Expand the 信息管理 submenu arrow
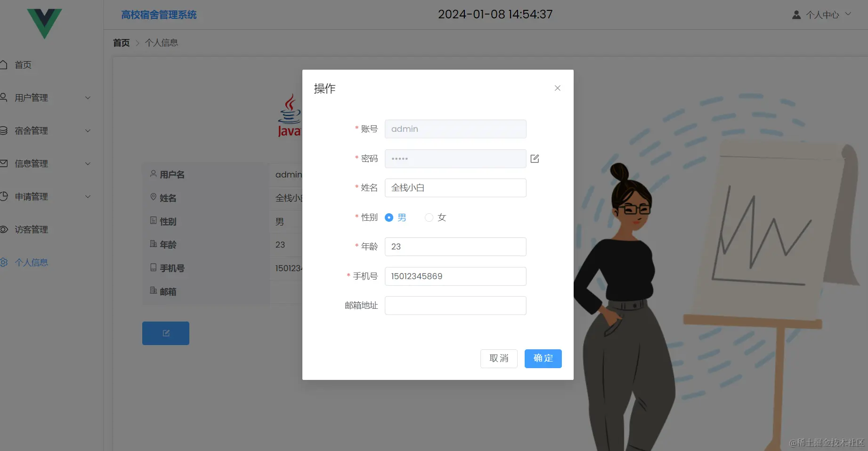Viewport: 868px width, 451px height. coord(88,164)
